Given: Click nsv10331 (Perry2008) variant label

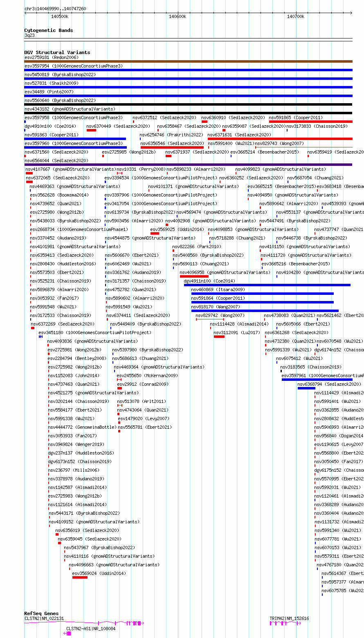Looking at the screenshot, I should (x=141, y=169).
